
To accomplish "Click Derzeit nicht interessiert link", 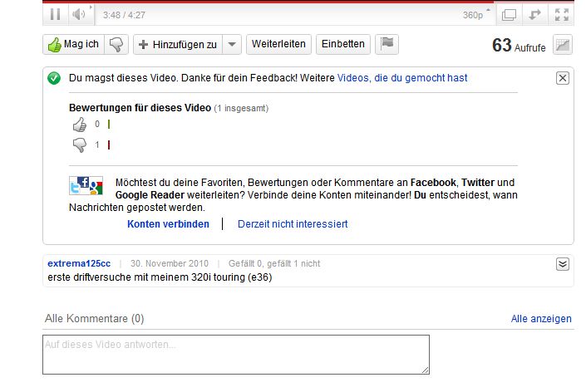I will coord(293,224).
